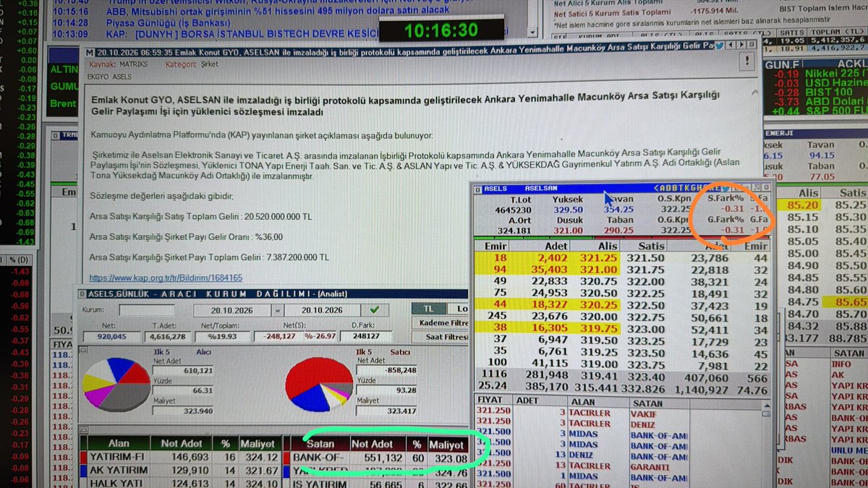Focus the Kurum input field
The width and height of the screenshot is (868, 488).
click(x=147, y=310)
